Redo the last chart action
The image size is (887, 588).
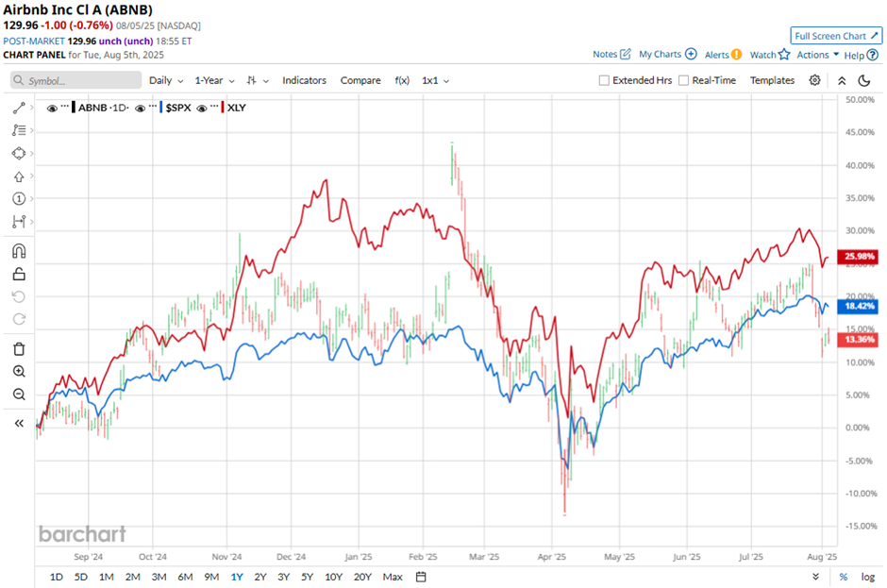click(x=19, y=319)
